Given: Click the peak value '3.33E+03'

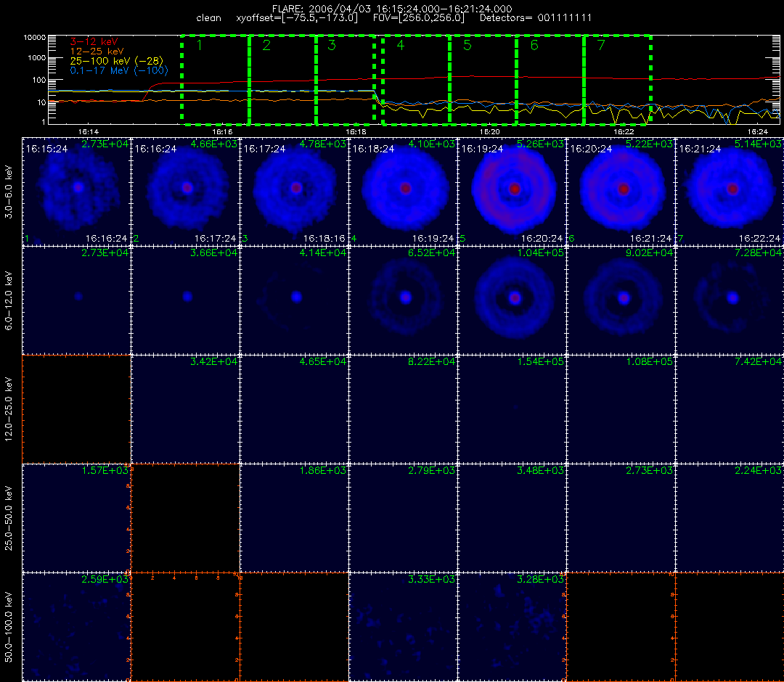Looking at the screenshot, I should (x=431, y=580).
